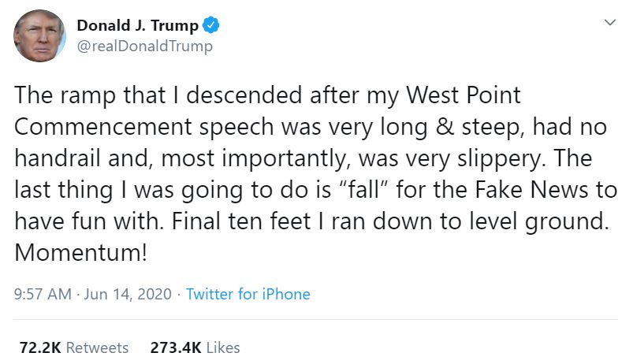Open the tweet options chevron menu
Image resolution: width=633 pixels, height=364 pixels.
coord(610,22)
